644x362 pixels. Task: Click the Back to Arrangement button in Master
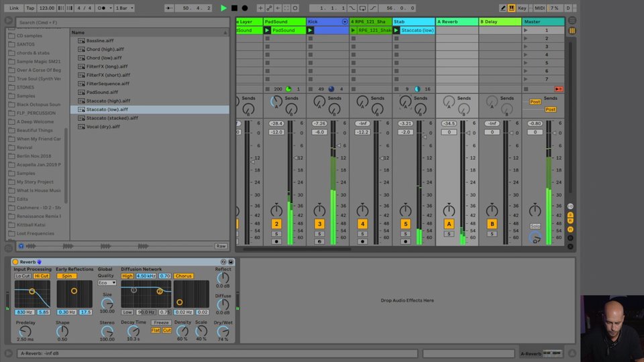559,89
